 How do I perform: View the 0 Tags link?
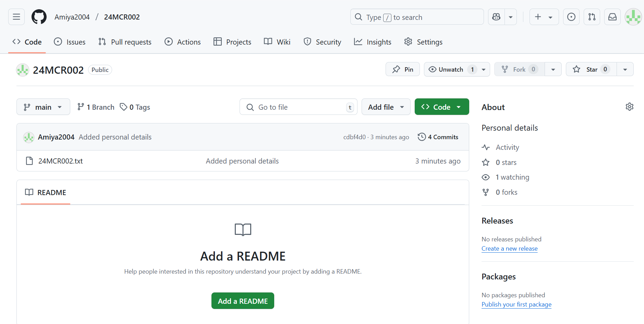(x=135, y=107)
